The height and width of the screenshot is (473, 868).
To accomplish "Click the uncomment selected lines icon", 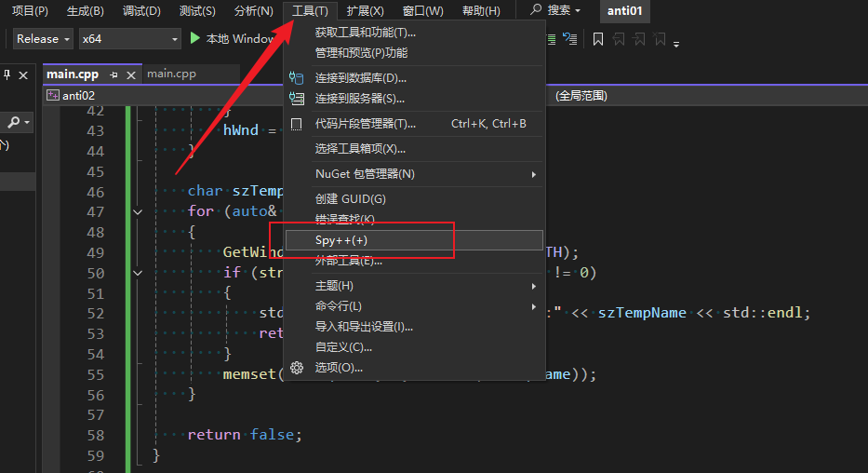I will coord(568,39).
